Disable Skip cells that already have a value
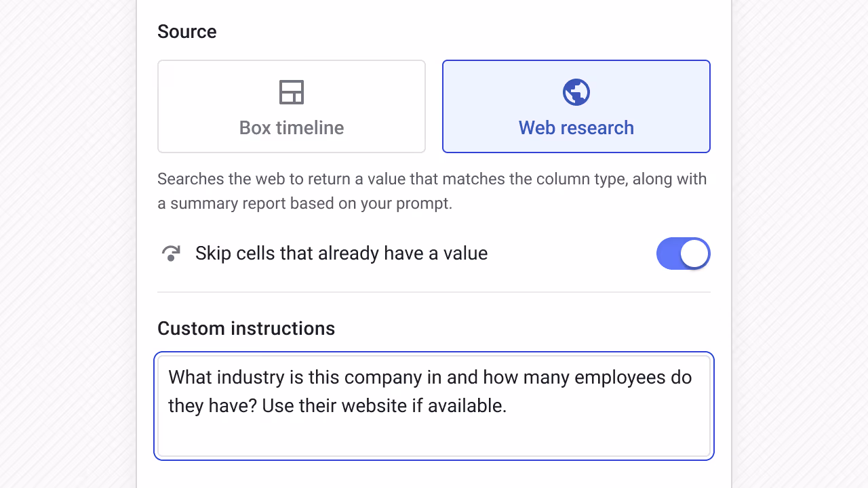This screenshot has height=488, width=868. 683,253
